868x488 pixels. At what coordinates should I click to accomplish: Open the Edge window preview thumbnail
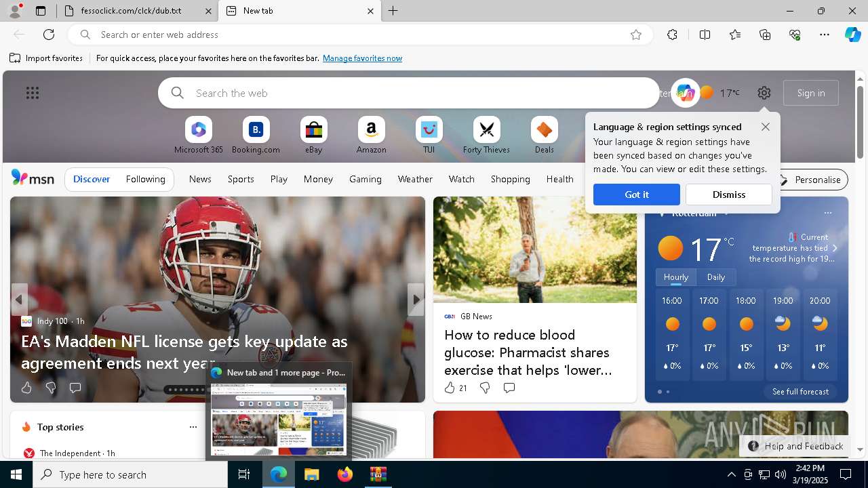279,418
